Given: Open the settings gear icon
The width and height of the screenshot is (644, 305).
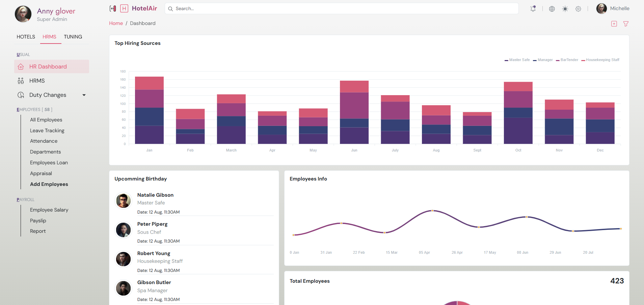Looking at the screenshot, I should [578, 9].
